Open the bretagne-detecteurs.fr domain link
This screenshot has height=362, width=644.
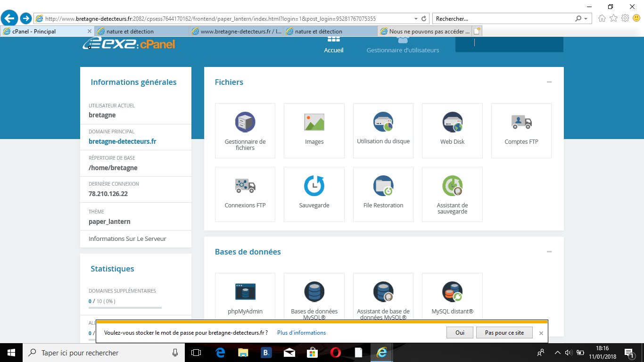[x=123, y=141]
